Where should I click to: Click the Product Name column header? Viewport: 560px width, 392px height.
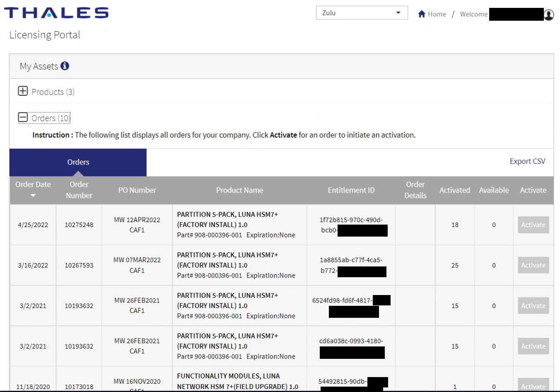click(x=239, y=190)
